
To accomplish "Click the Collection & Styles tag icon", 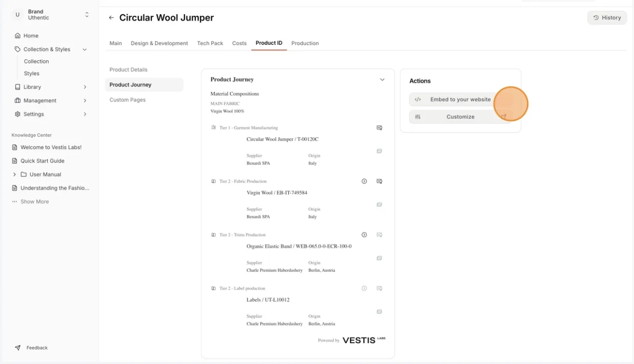I will pyautogui.click(x=18, y=50).
